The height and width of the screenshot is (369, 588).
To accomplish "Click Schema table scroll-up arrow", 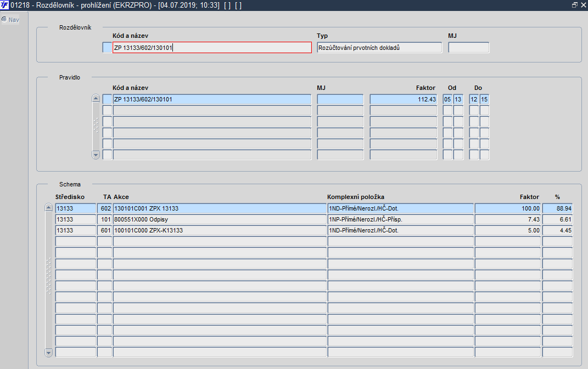I will 48,208.
